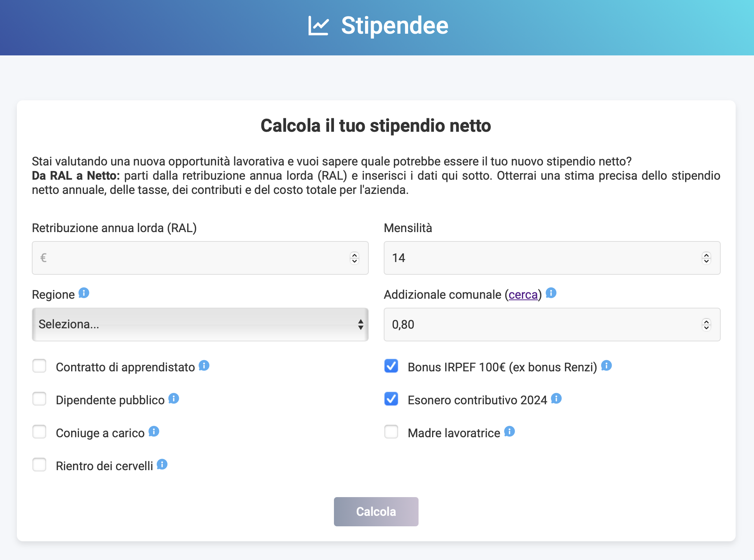Uncheck Bonus IRPEF 100€ (ex bonus Renzi)
754x560 pixels.
(391, 366)
